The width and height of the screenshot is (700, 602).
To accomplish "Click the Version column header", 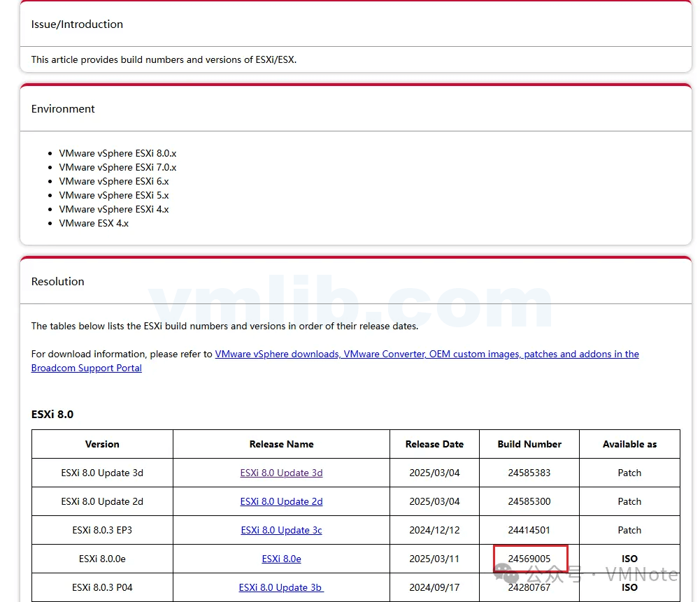I will (x=102, y=444).
